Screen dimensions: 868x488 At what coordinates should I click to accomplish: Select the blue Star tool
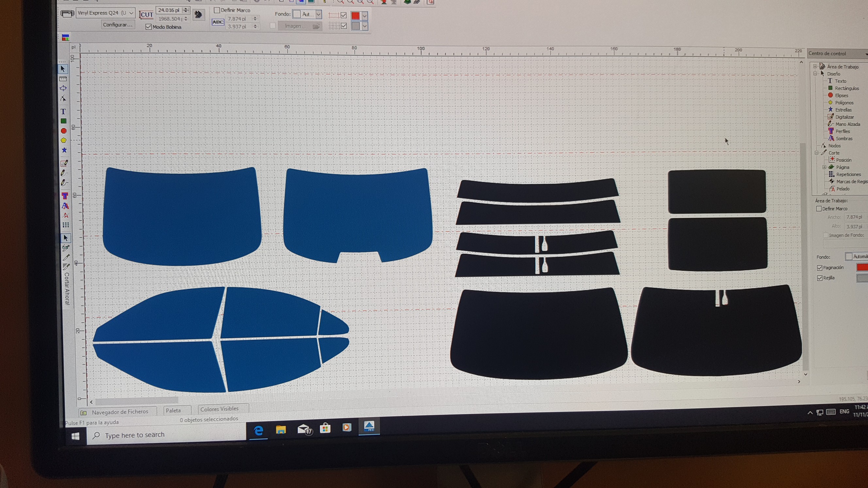pyautogui.click(x=64, y=150)
